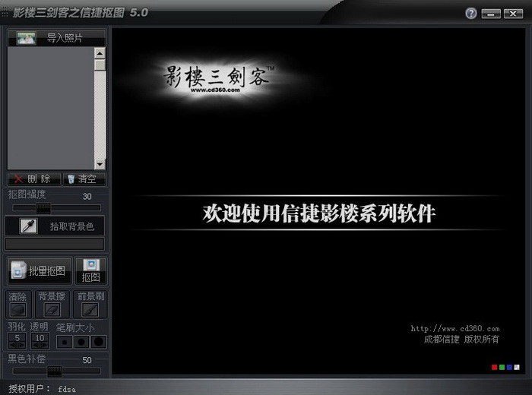Decrease 羽化 feather value with left arrow
Image resolution: width=532 pixels, height=395 pixels.
click(13, 345)
